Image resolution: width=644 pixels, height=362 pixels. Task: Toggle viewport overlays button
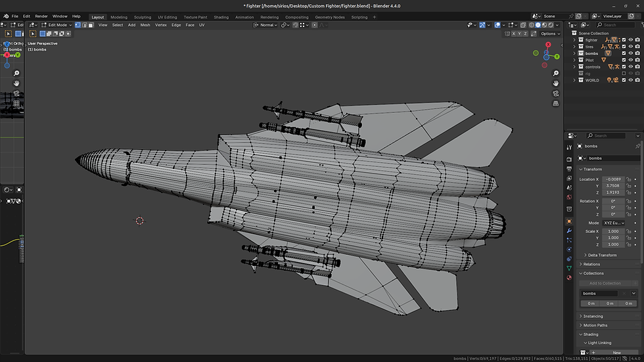(497, 25)
